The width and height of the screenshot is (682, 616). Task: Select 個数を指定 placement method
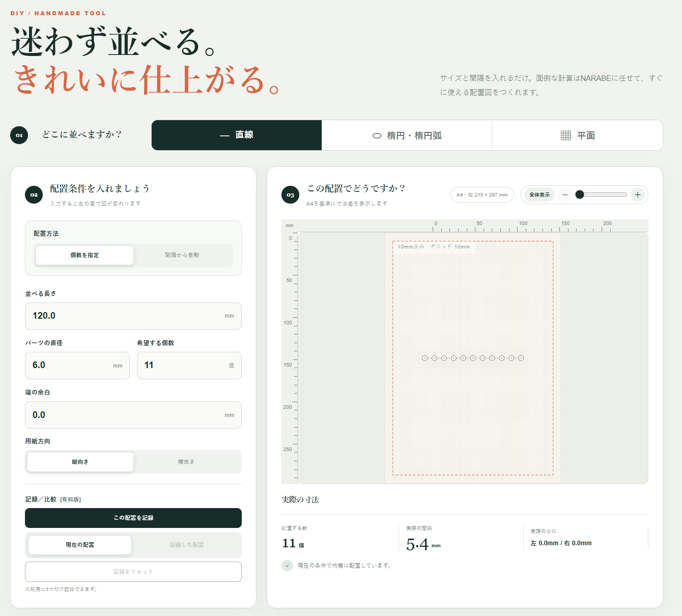click(84, 255)
